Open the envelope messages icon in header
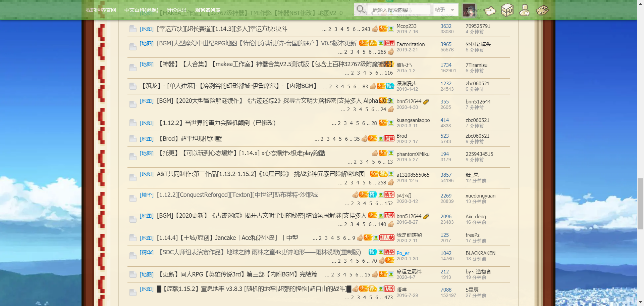 (x=490, y=11)
